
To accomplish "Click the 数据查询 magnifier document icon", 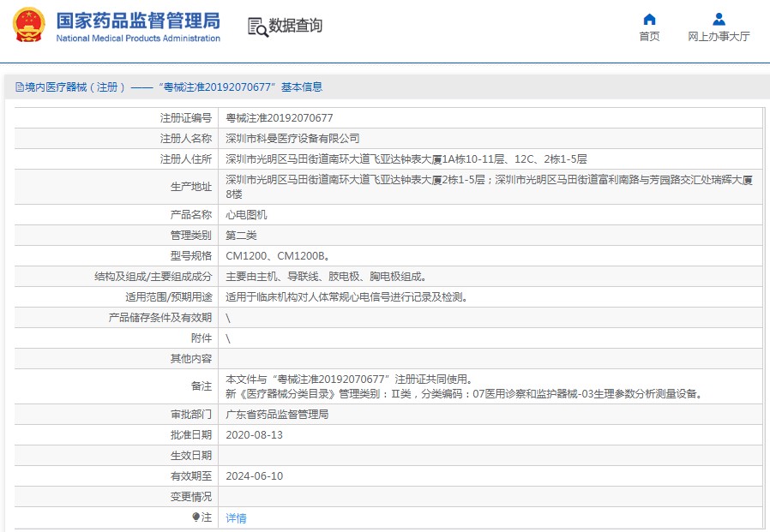I will pyautogui.click(x=257, y=27).
